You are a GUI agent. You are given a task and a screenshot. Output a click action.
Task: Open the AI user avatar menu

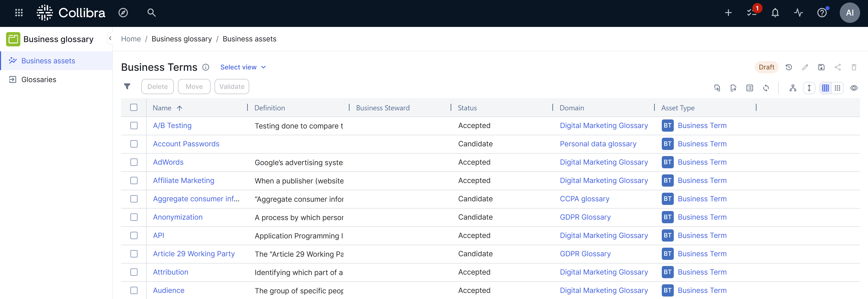(849, 13)
